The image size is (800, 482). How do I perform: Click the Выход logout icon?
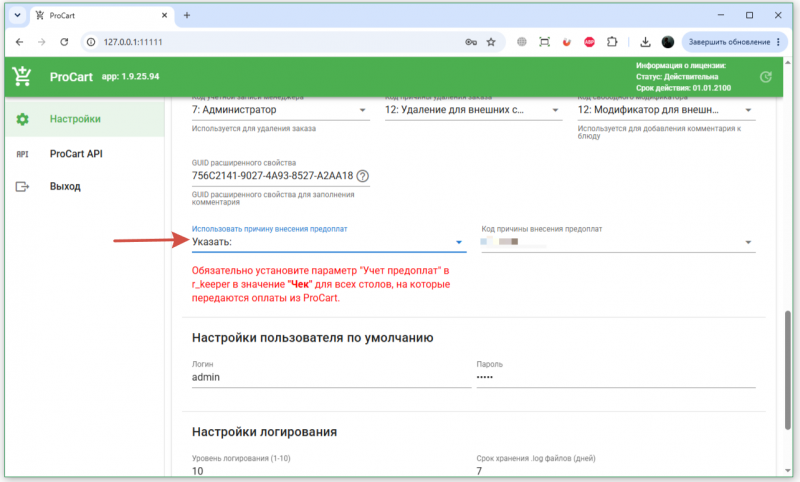[22, 187]
